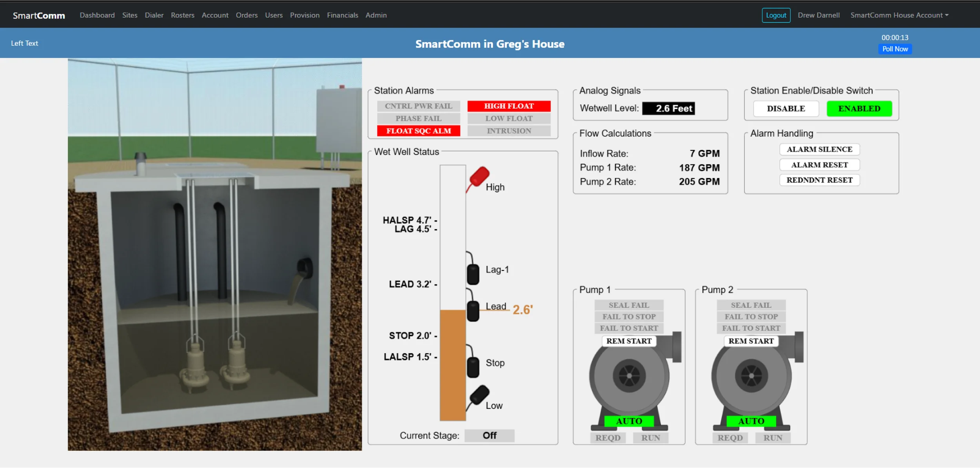
Task: Toggle station to DISABLE
Action: coord(786,109)
